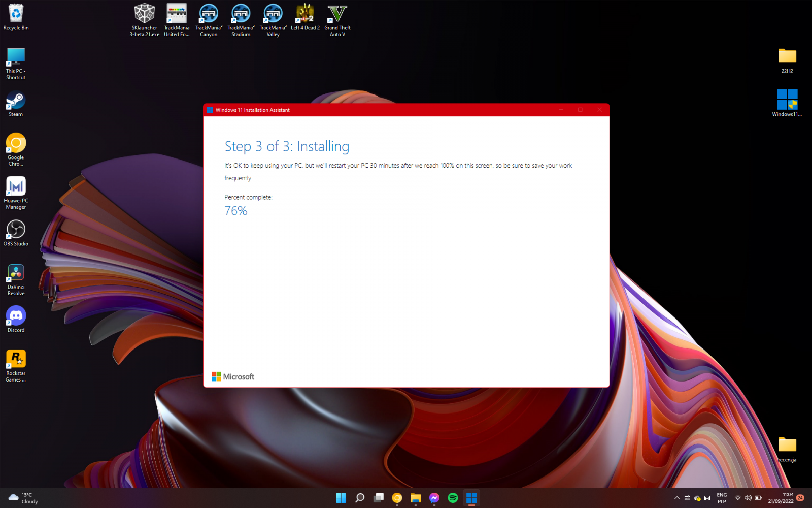
Task: Open Spotify from the taskbar
Action: [x=453, y=498]
